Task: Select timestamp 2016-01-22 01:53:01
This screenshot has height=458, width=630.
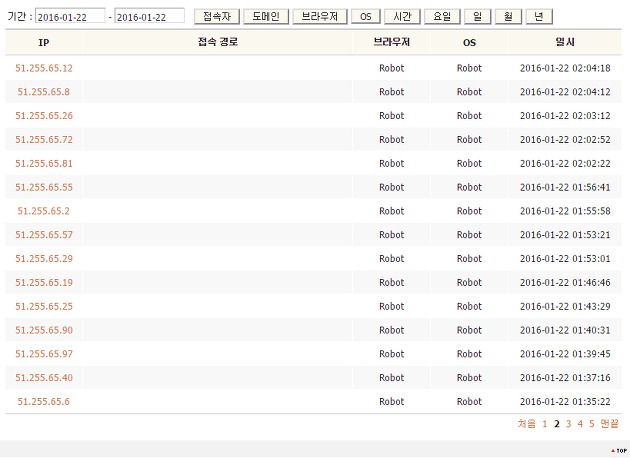Action: [565, 258]
